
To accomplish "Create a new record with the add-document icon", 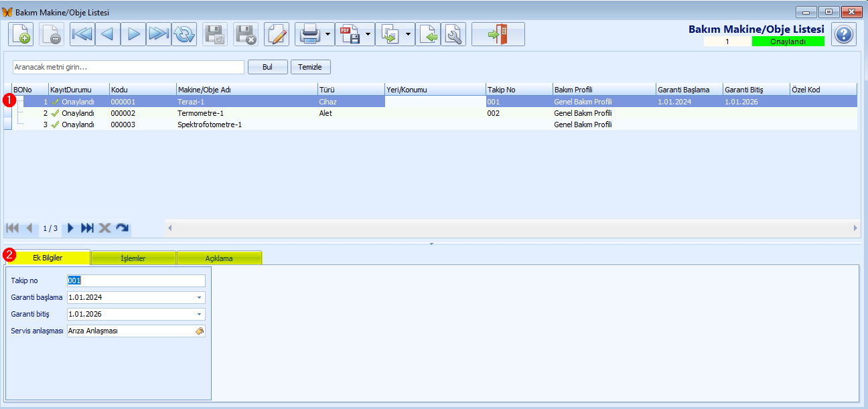I will pos(21,34).
